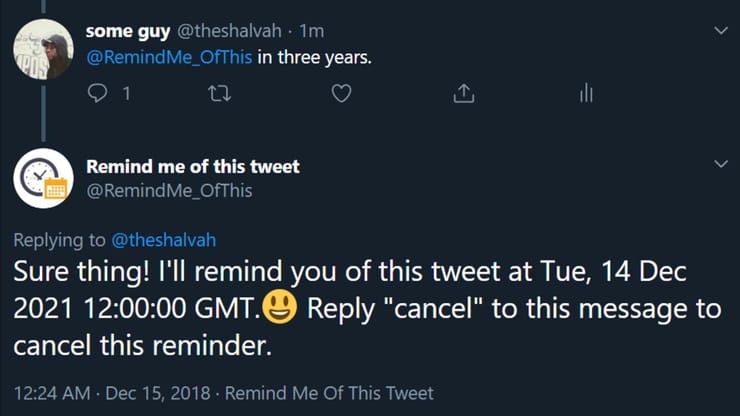This screenshot has height=416, width=740.
Task: Click the clock-and-calendar avatar of Remind me bot
Action: click(x=41, y=178)
